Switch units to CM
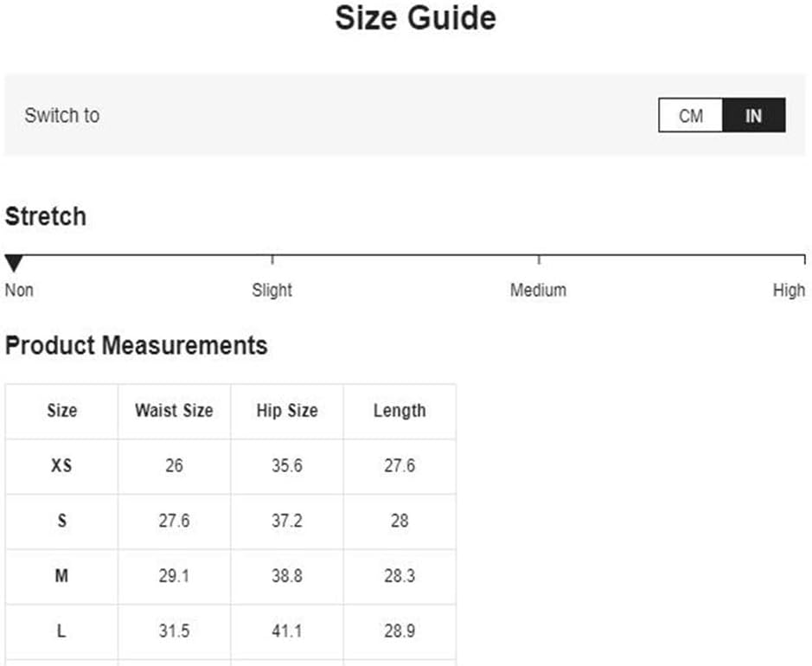The image size is (812, 666). pos(691,115)
